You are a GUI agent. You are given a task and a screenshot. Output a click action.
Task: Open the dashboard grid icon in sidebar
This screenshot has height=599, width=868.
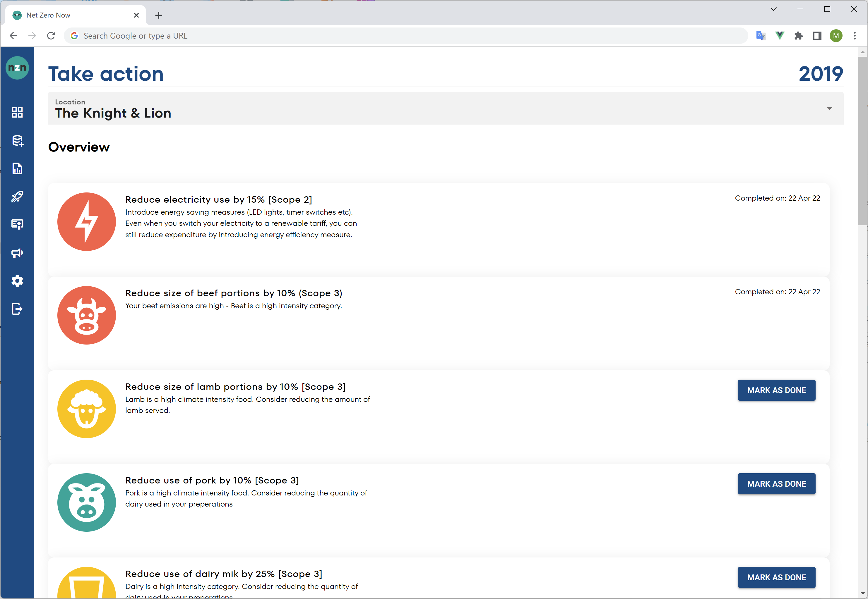(17, 112)
